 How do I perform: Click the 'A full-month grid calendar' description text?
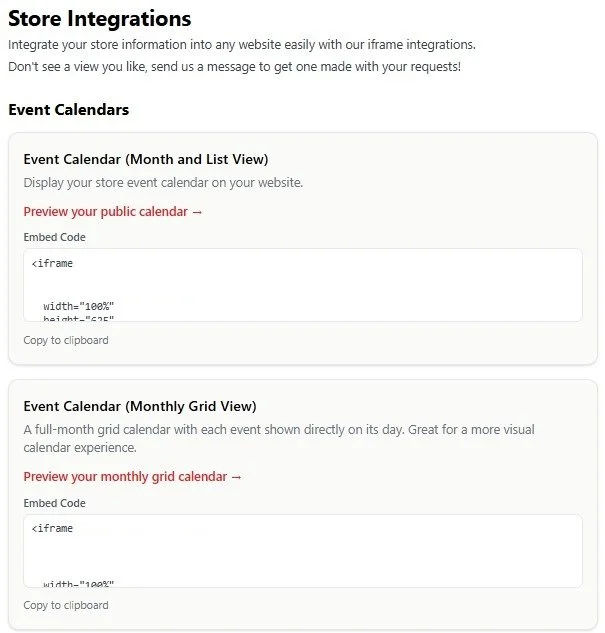click(x=279, y=438)
